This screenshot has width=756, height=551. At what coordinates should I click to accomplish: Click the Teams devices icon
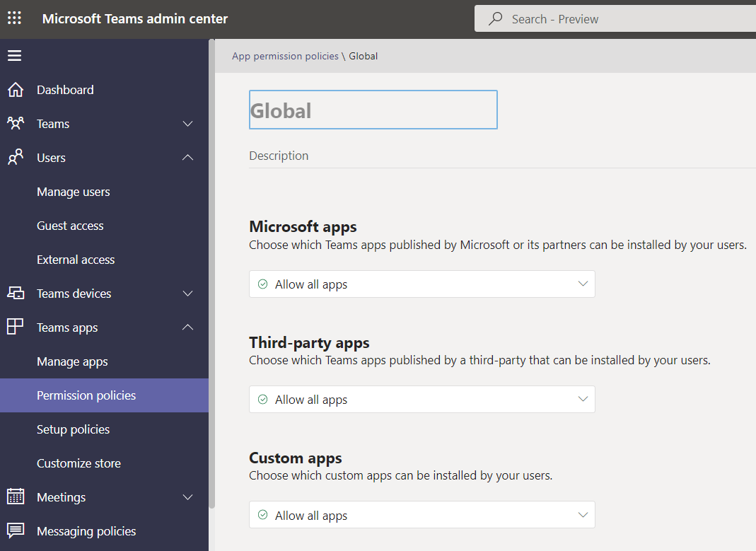tap(14, 294)
